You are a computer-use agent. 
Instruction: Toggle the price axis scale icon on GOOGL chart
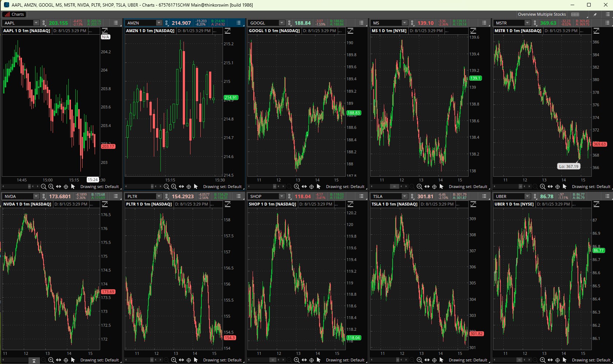[351, 31]
